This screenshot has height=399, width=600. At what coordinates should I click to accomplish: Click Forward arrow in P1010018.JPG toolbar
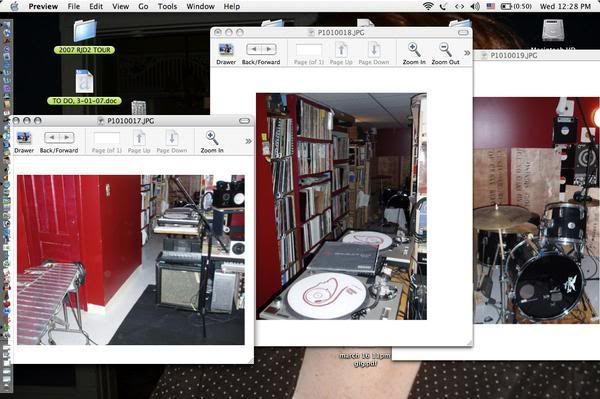point(269,49)
